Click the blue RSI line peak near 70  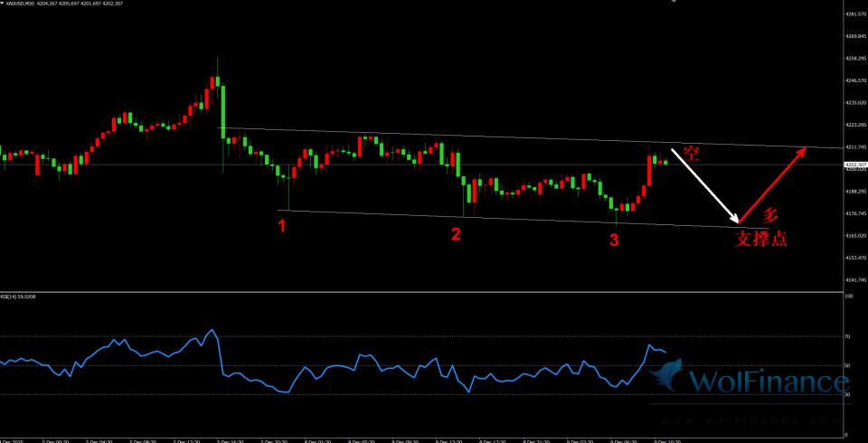pos(212,330)
